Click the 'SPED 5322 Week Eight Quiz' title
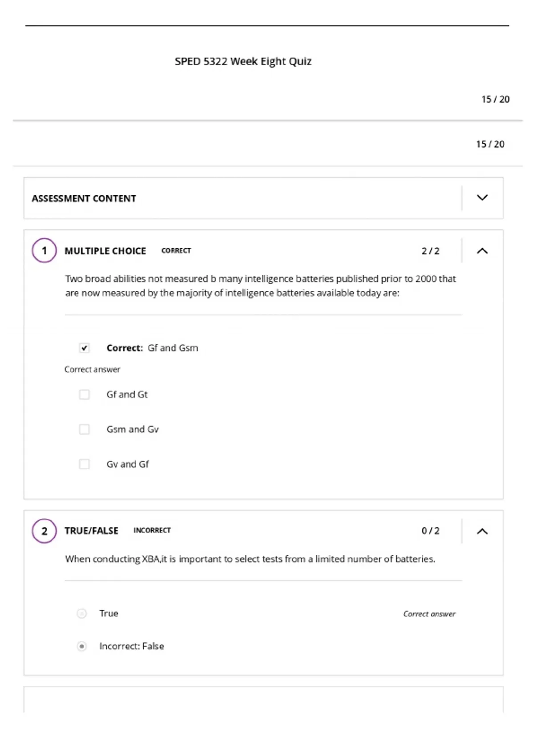The width and height of the screenshot is (534, 756). tap(243, 61)
